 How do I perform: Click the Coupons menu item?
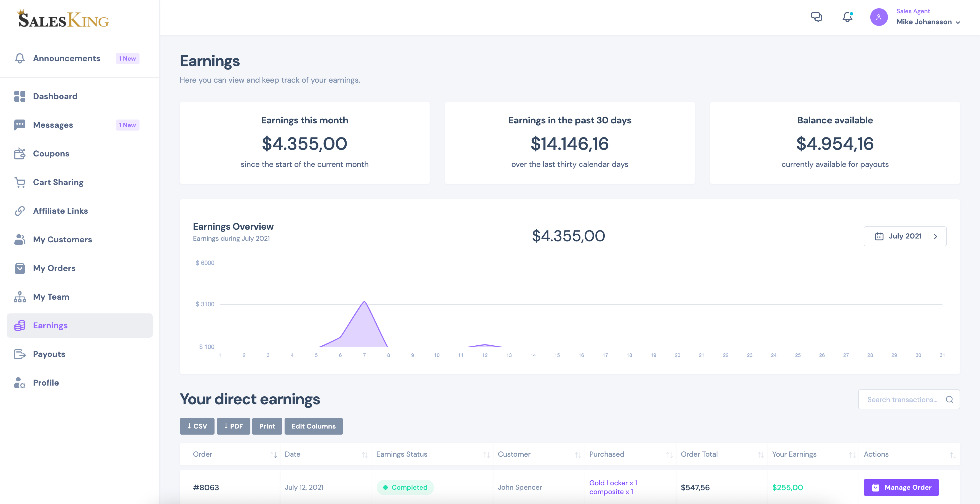coord(51,154)
